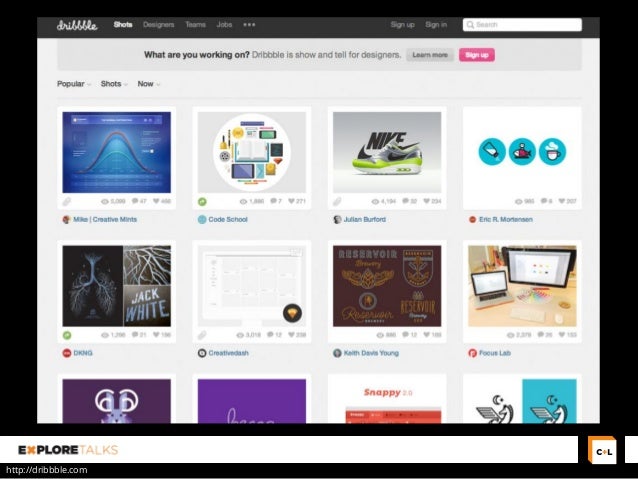Like the Code School shot heart
Image resolution: width=638 pixels, height=479 pixels.
point(291,201)
